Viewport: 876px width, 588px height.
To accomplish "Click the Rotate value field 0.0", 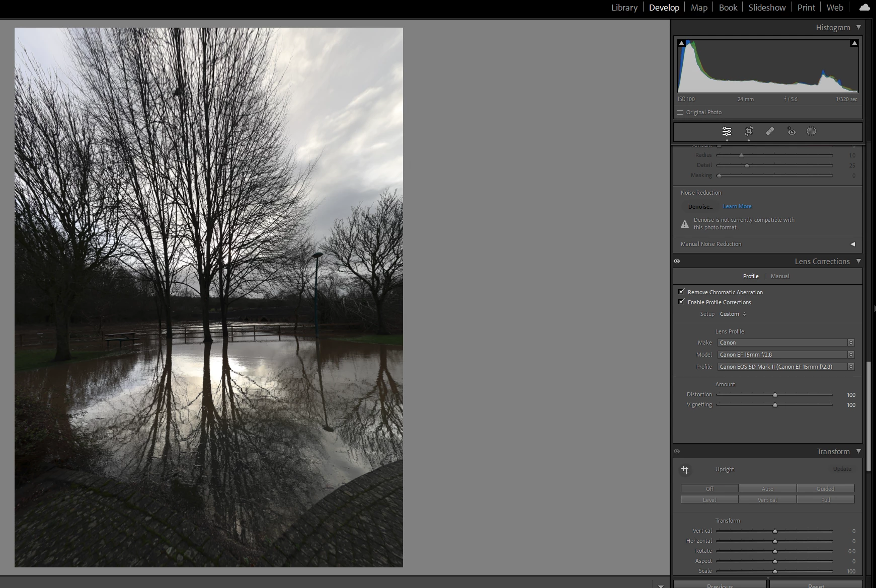I will click(x=851, y=551).
